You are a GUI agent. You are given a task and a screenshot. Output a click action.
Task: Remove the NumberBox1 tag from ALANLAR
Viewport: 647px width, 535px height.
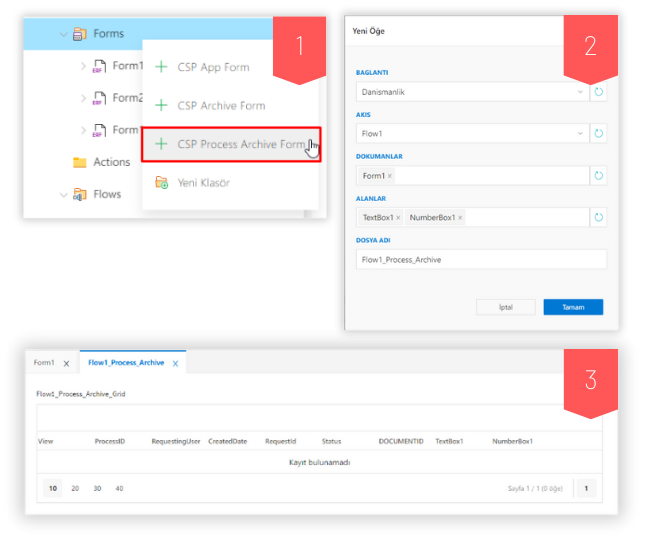(460, 218)
